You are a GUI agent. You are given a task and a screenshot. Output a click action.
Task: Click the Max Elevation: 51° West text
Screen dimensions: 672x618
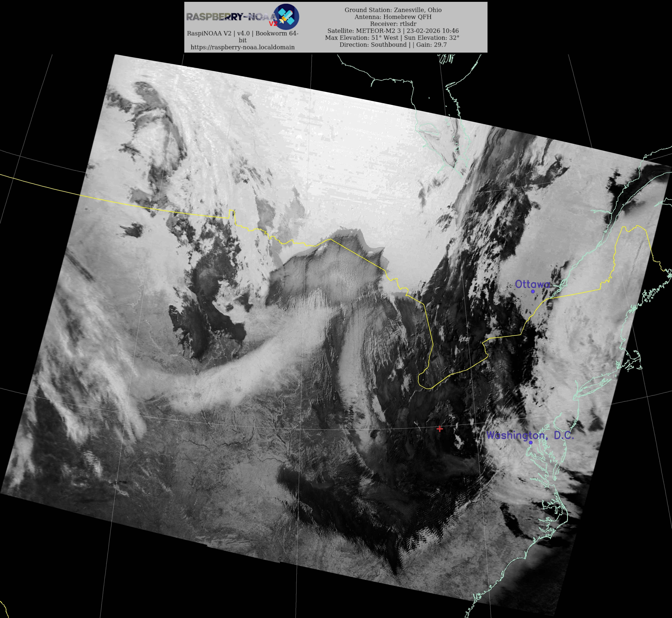361,38
